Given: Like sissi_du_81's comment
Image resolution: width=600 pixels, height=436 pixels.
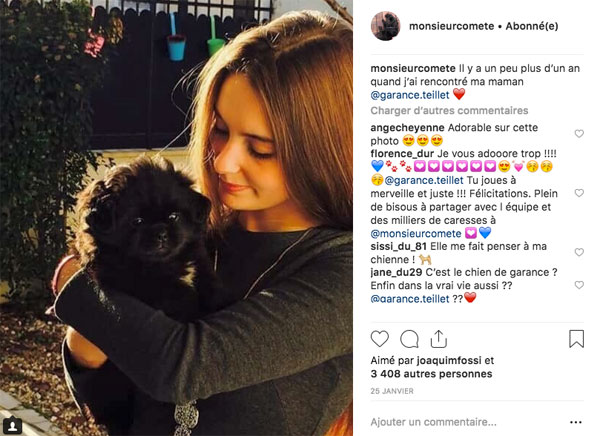Looking at the screenshot, I should (579, 252).
